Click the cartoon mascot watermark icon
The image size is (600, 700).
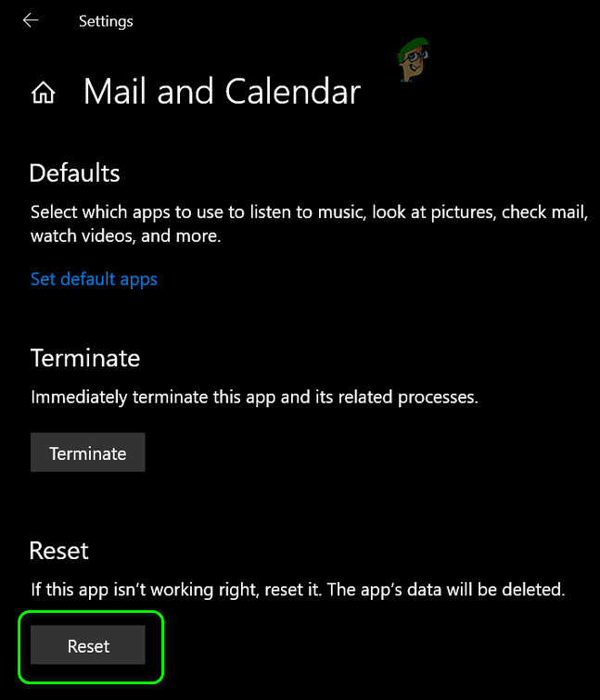click(413, 60)
